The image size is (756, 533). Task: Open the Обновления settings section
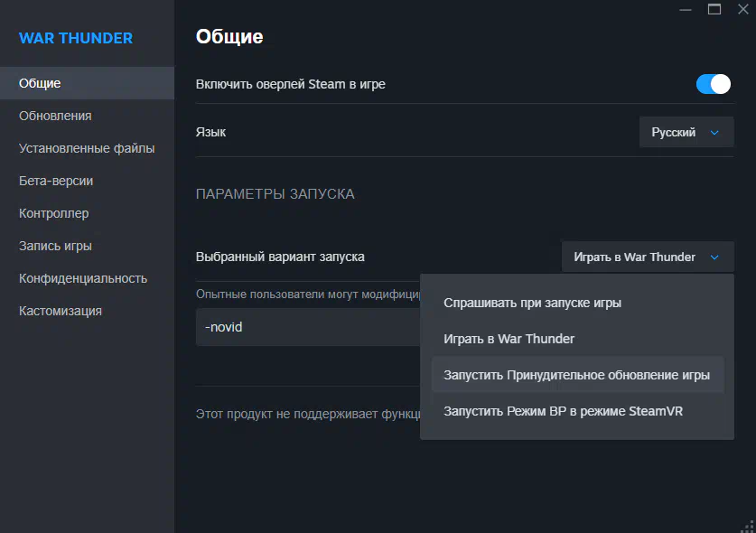55,116
